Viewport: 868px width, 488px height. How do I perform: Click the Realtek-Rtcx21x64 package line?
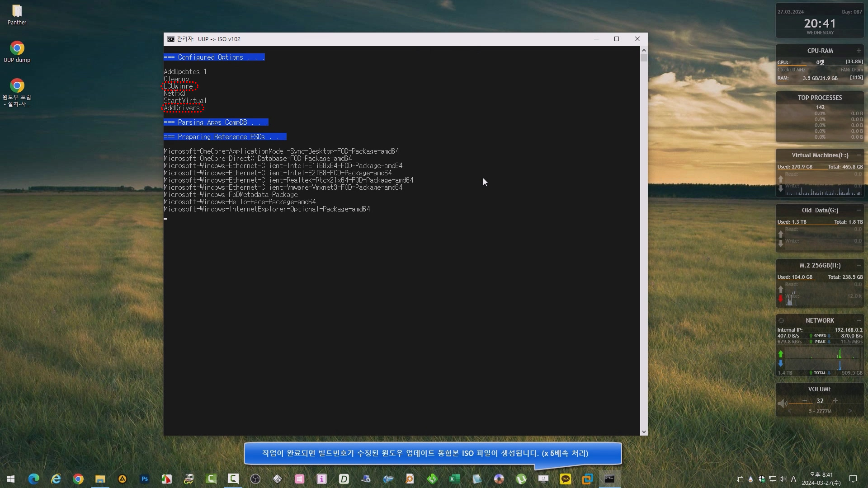click(288, 180)
